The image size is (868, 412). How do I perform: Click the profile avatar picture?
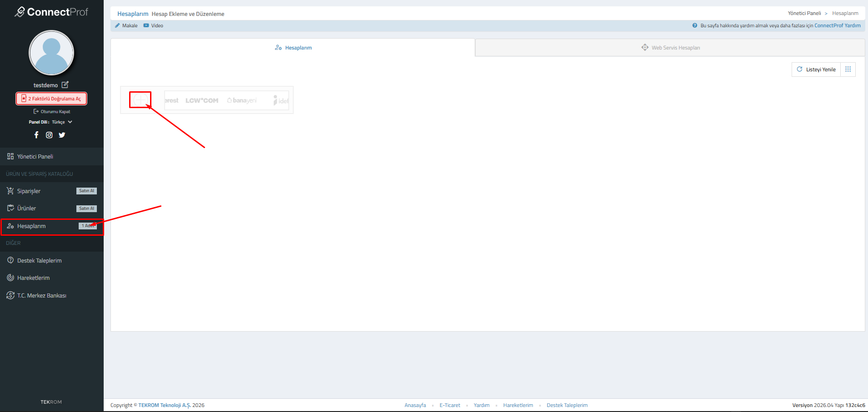[x=51, y=53]
